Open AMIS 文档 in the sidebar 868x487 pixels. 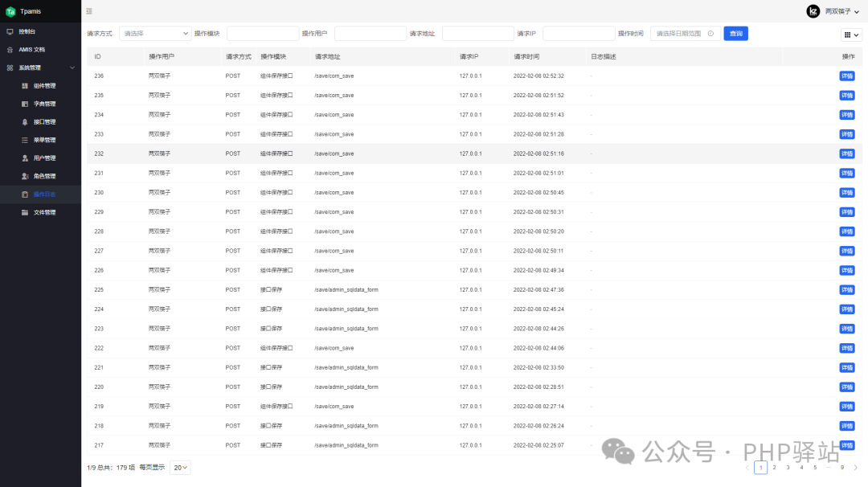(32, 50)
